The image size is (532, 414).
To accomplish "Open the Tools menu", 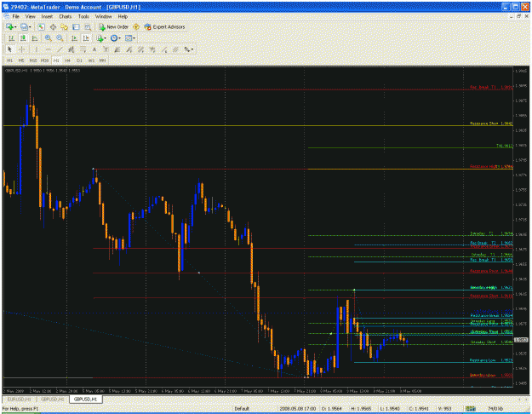I will click(83, 16).
